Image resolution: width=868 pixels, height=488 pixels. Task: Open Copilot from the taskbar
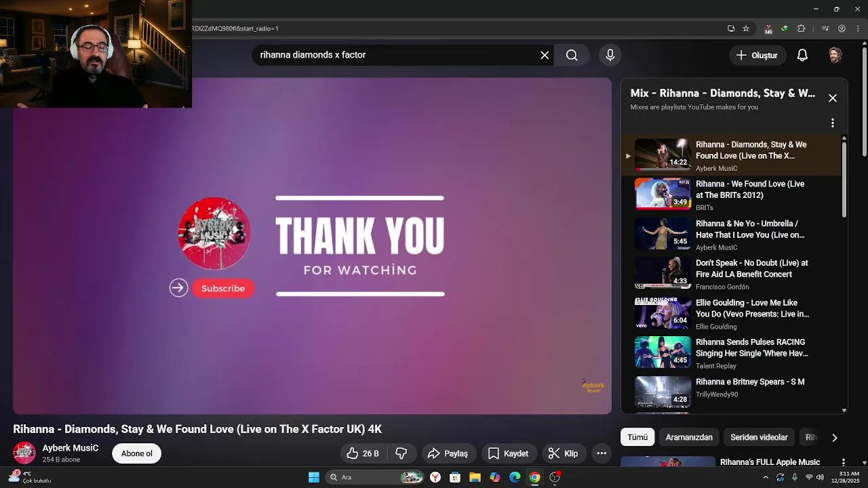(495, 477)
